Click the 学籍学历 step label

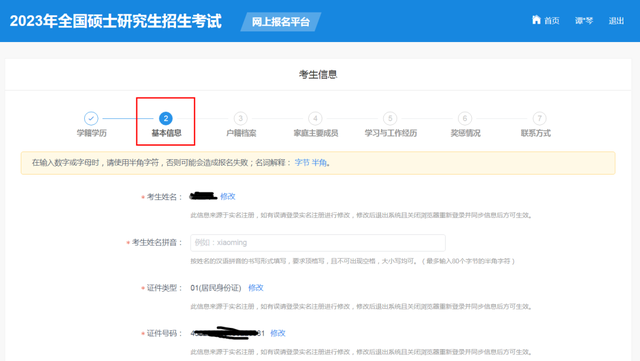coord(91,133)
